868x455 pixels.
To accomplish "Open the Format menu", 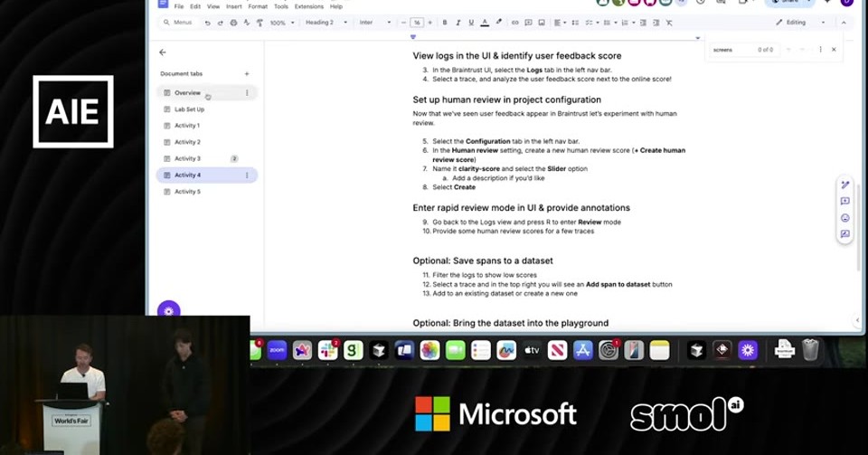I will tap(258, 6).
